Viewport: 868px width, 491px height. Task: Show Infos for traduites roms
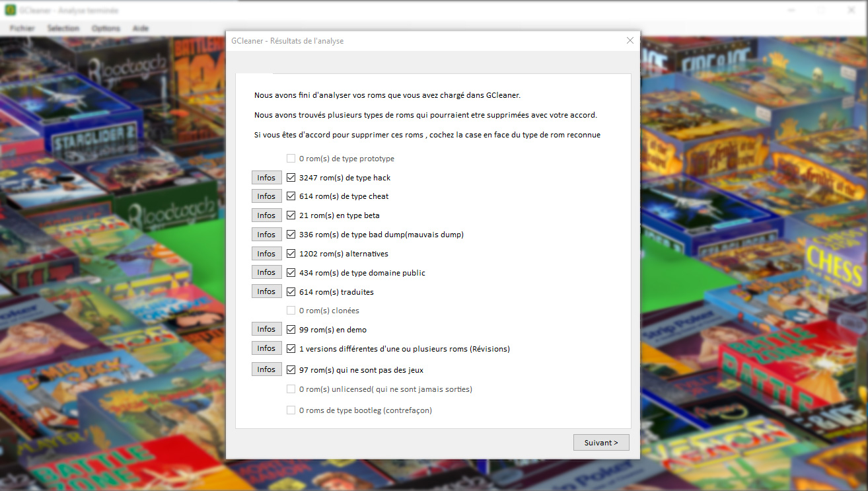[267, 291]
